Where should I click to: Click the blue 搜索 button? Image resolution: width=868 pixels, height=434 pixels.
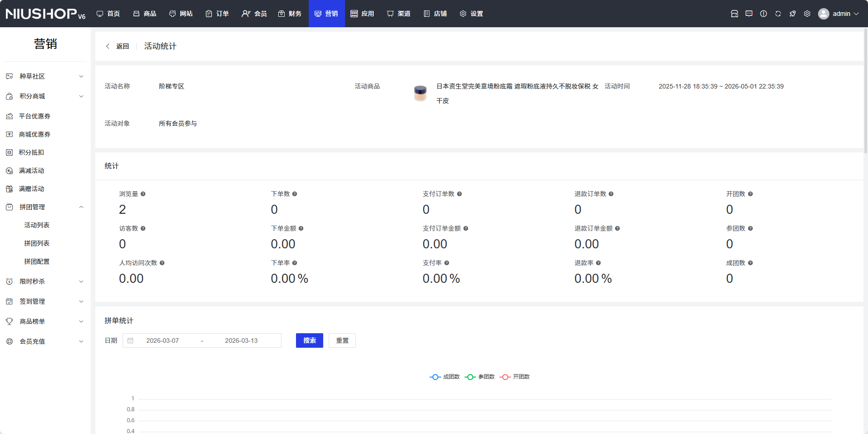coord(309,340)
